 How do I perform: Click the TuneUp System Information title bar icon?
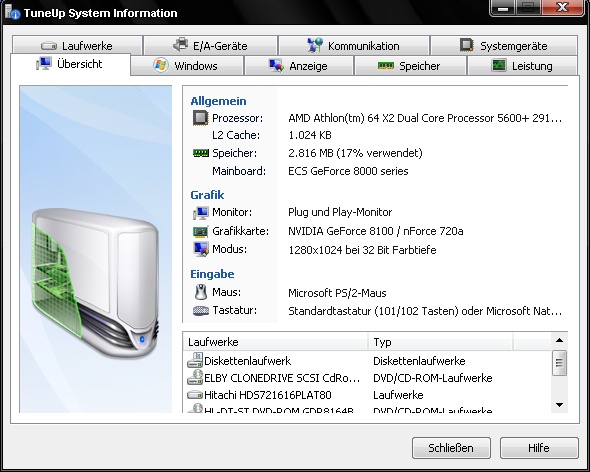point(12,12)
